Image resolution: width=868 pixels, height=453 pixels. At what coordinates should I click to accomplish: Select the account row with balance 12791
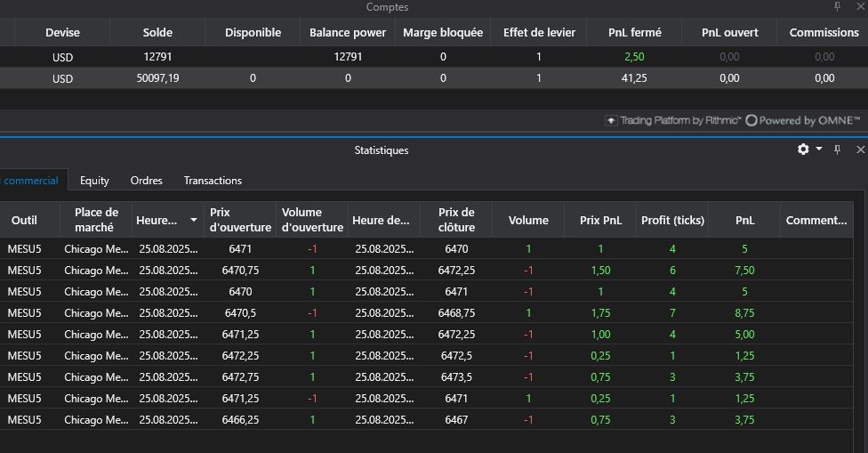coord(356,56)
